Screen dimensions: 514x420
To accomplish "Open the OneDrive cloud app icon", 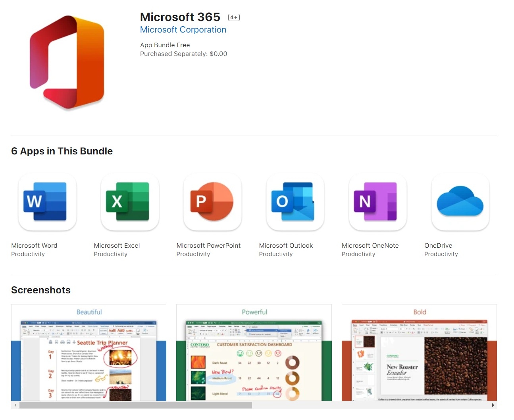I will [460, 202].
